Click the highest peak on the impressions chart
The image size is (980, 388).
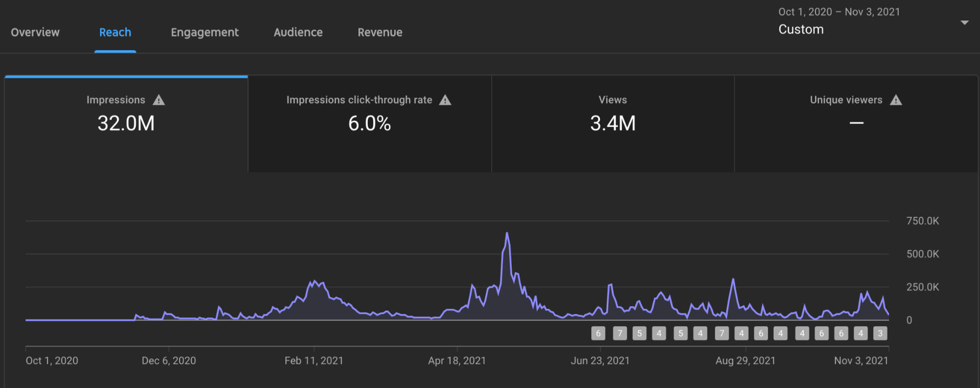pyautogui.click(x=507, y=234)
